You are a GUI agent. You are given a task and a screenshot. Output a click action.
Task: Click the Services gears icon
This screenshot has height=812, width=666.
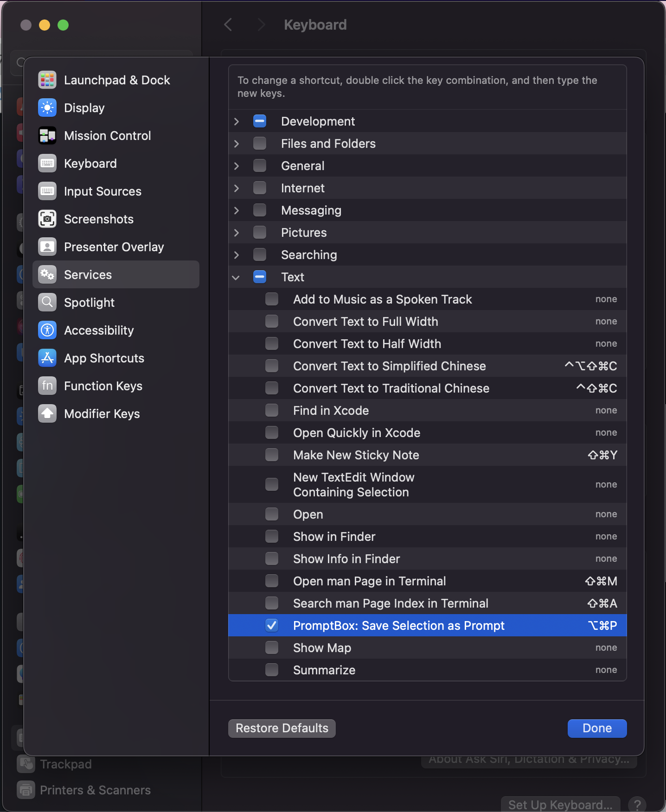point(47,274)
